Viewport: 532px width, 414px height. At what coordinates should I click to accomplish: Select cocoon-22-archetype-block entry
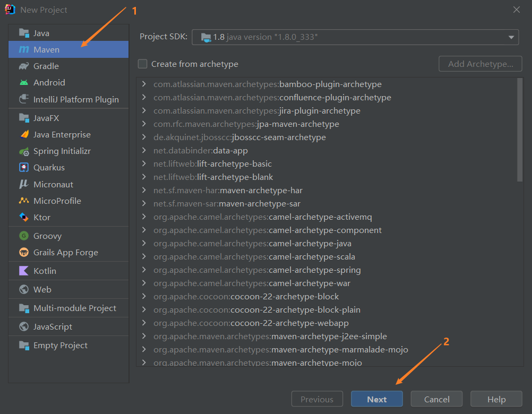point(246,296)
